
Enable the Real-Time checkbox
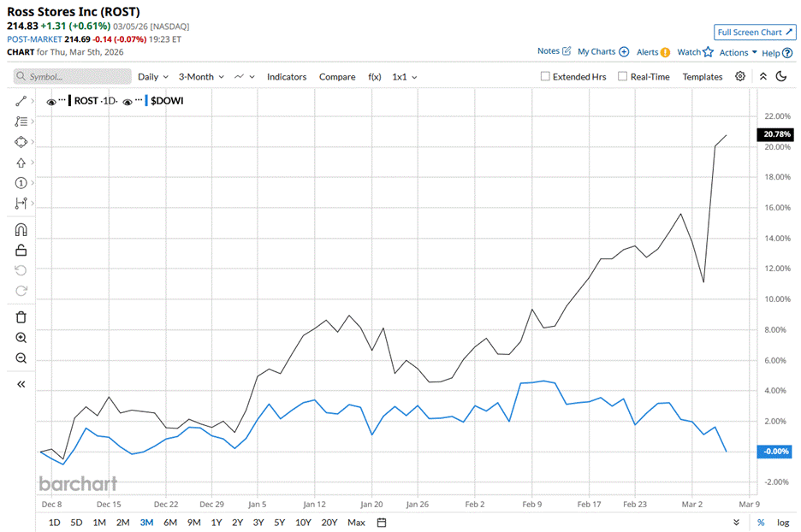click(x=622, y=76)
